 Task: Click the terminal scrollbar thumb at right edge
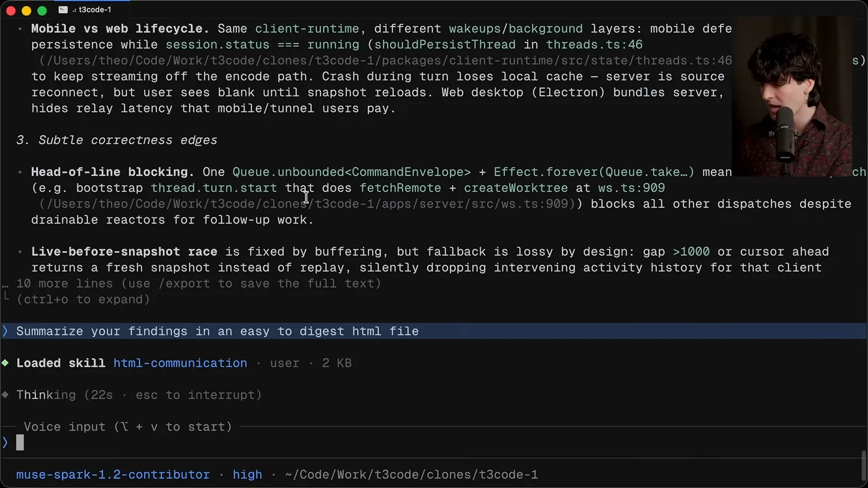coord(864,465)
